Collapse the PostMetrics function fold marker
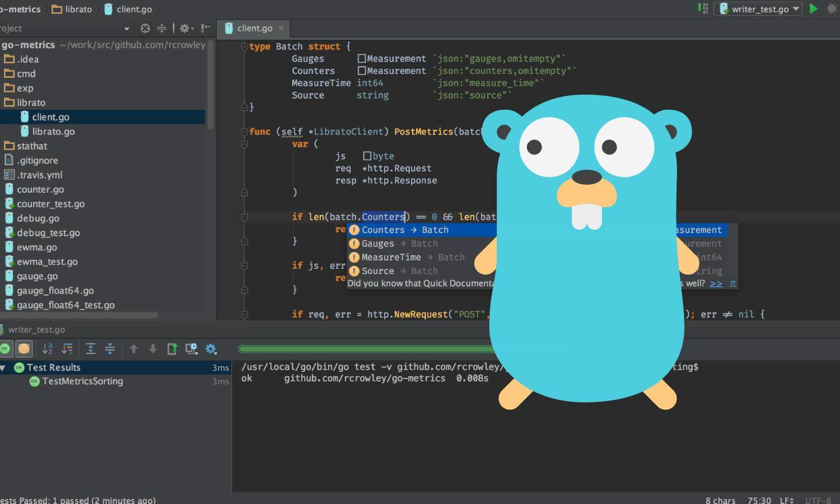840x504 pixels. (244, 132)
